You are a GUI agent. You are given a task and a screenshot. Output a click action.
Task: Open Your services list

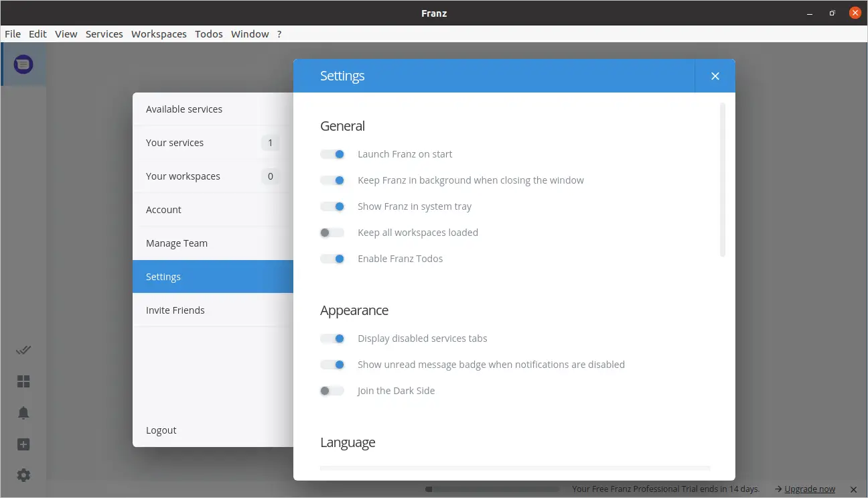(x=213, y=143)
